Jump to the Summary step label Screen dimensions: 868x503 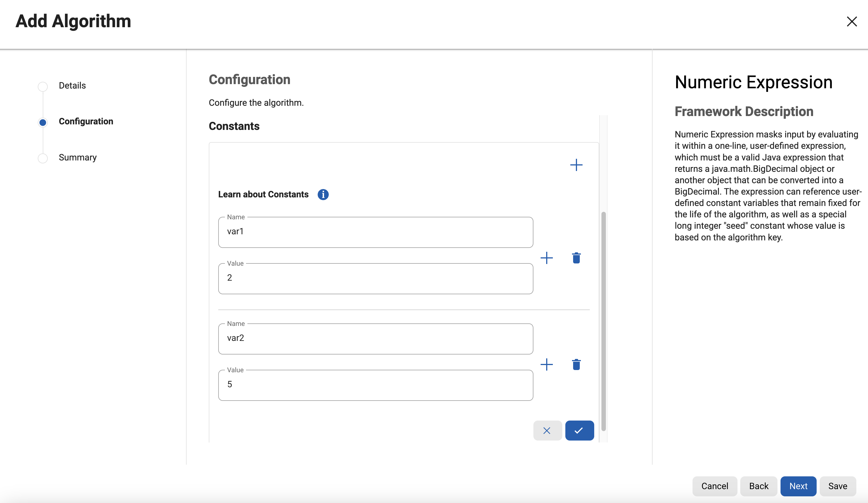click(x=77, y=157)
